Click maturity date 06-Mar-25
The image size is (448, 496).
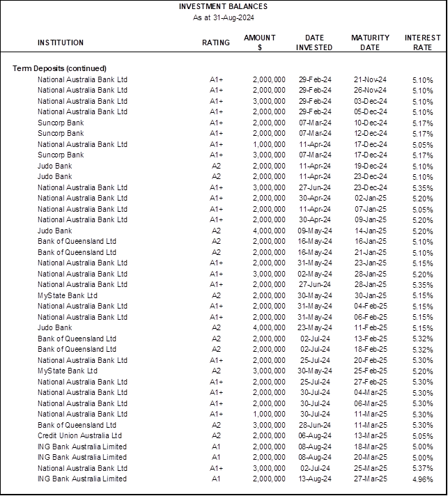tap(370, 403)
